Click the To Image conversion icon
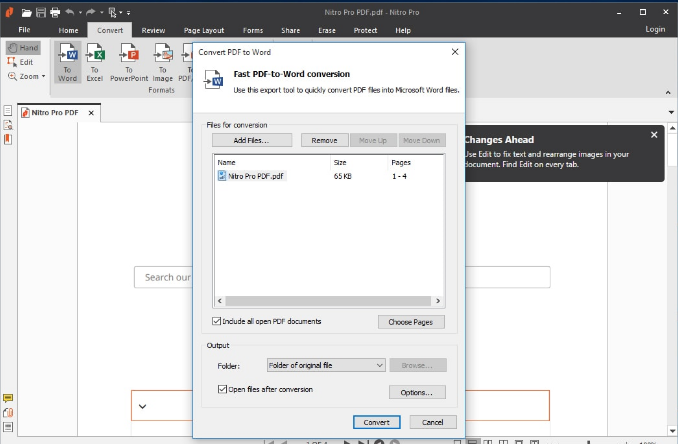The width and height of the screenshot is (678, 444). [163, 62]
